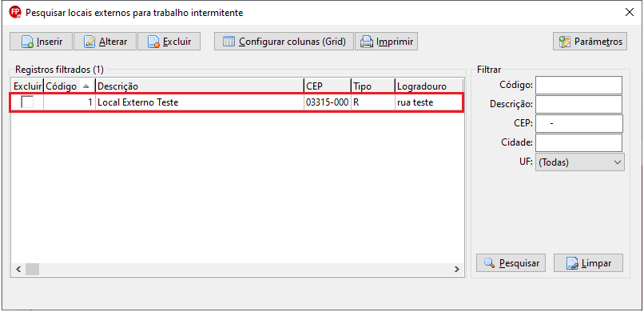Viewport: 644px width, 312px height.
Task: Open Configurar colunas (Grid)
Action: pyautogui.click(x=284, y=42)
